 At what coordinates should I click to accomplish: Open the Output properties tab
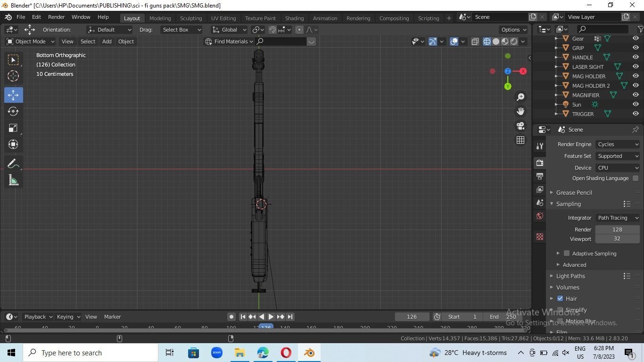pos(540,176)
